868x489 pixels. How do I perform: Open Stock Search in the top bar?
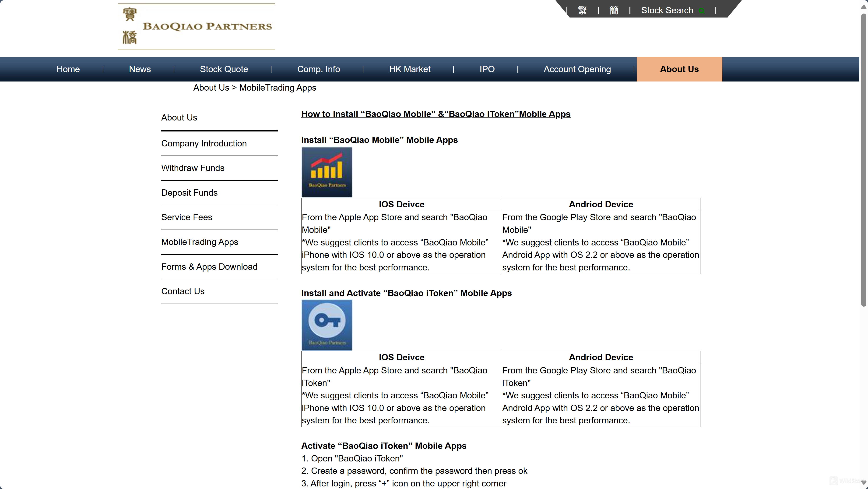(667, 11)
